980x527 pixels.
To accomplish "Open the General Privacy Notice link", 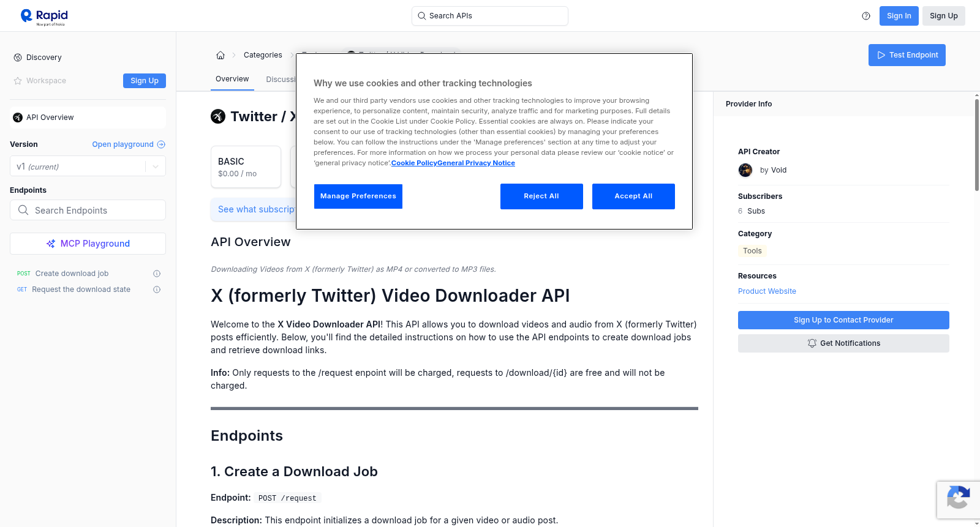I will tap(476, 163).
